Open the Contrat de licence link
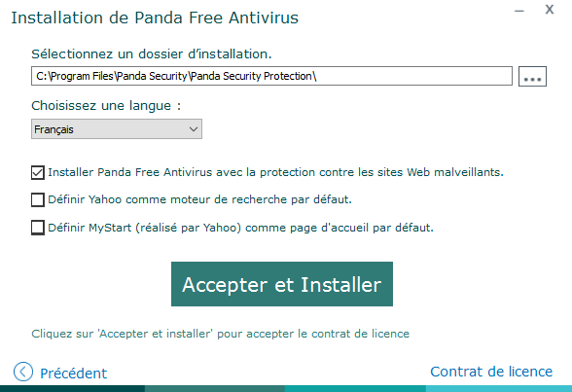572x392 pixels. 491,372
